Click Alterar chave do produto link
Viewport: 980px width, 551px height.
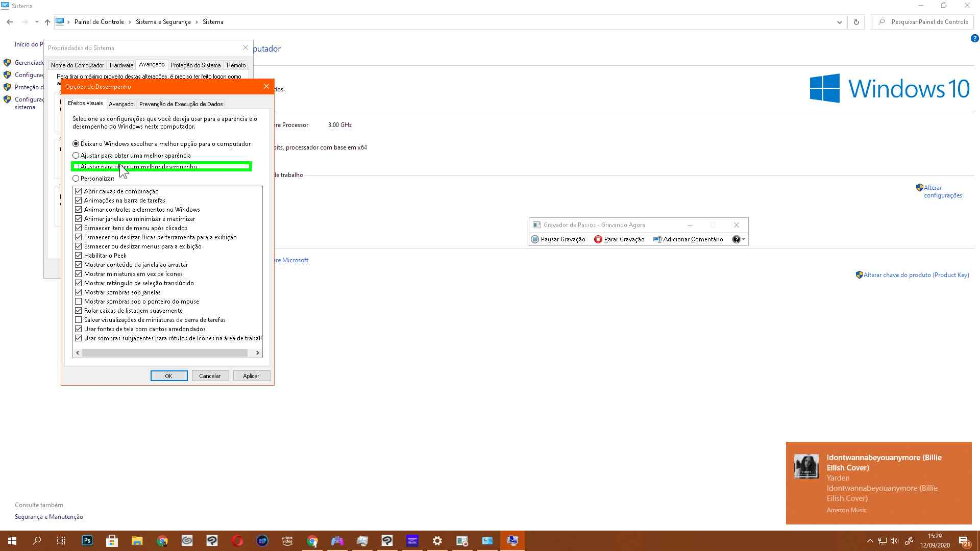(916, 275)
